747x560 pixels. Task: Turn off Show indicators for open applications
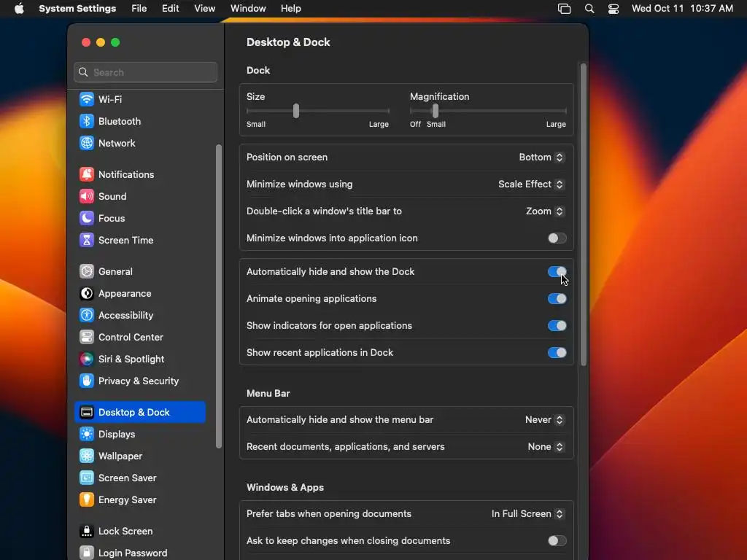click(x=557, y=326)
